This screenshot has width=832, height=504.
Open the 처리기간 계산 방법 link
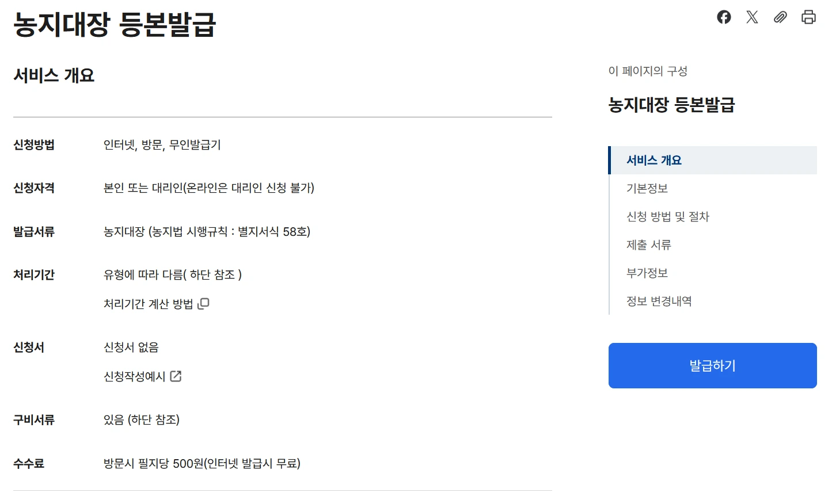coord(148,304)
